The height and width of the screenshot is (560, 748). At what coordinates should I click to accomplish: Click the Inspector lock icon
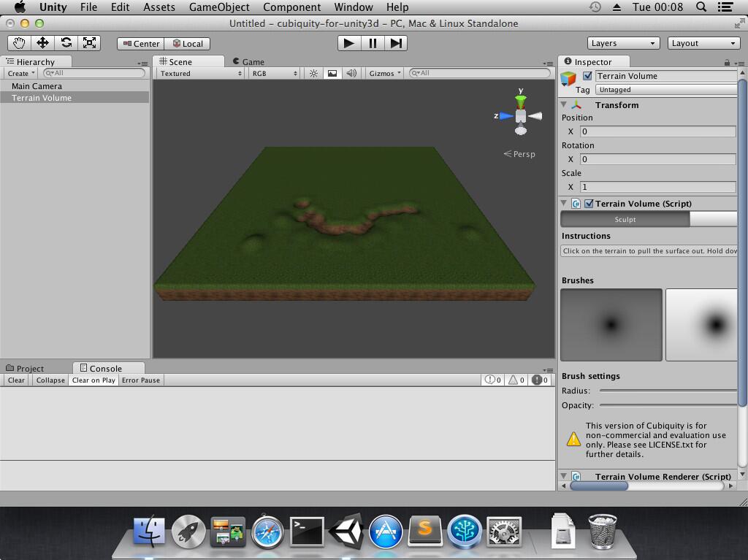[727, 63]
